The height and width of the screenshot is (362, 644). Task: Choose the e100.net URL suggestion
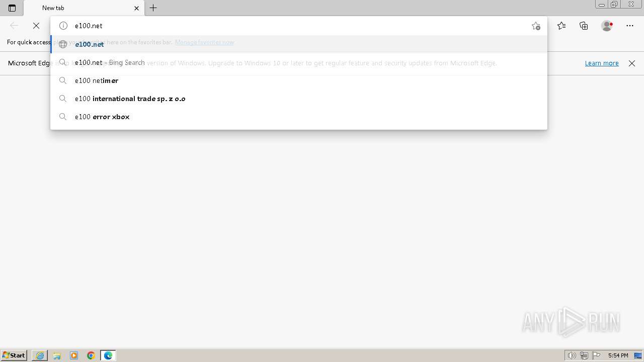coord(299,44)
